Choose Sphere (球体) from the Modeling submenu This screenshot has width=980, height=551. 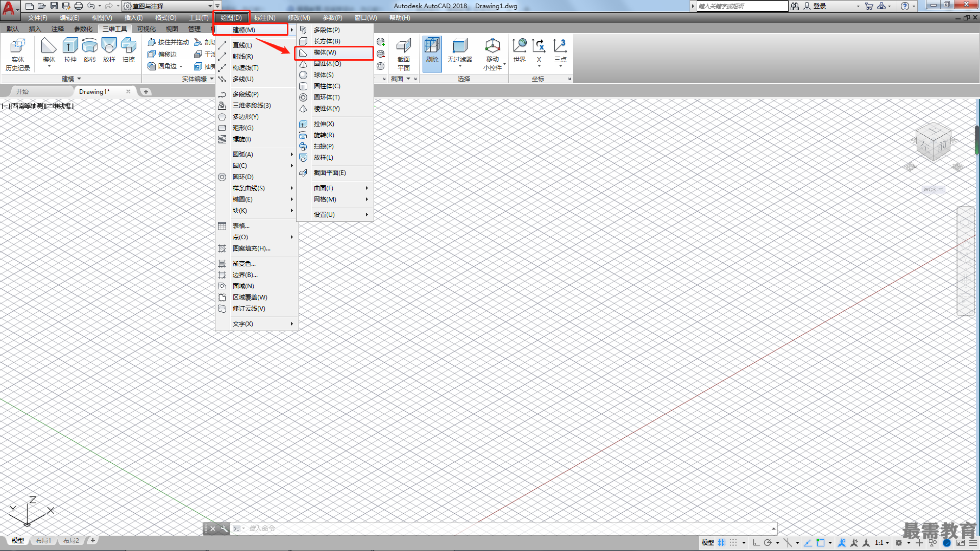pyautogui.click(x=334, y=75)
